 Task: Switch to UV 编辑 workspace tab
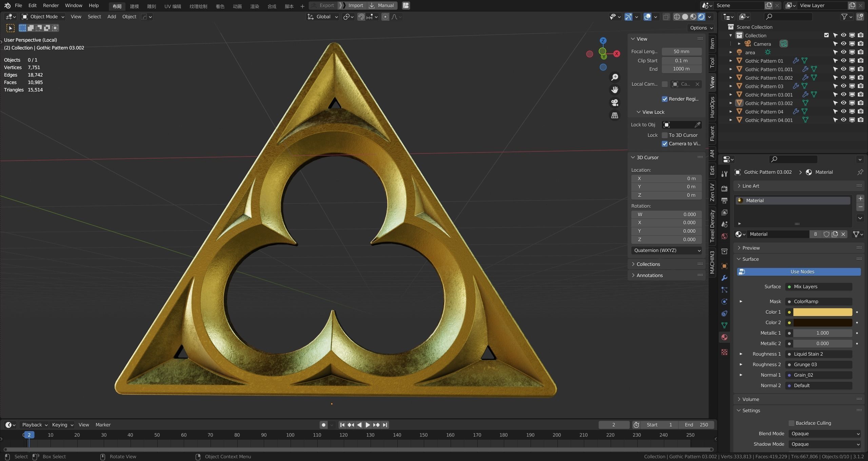pyautogui.click(x=173, y=6)
